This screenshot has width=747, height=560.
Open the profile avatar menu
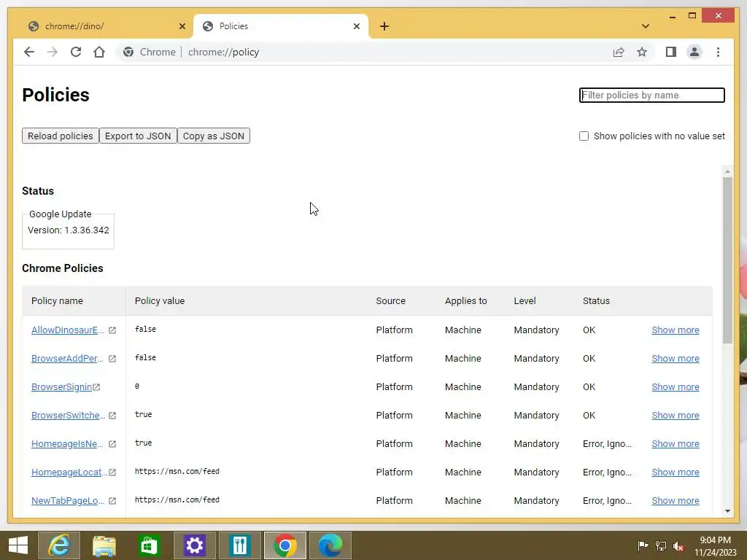[x=694, y=52]
